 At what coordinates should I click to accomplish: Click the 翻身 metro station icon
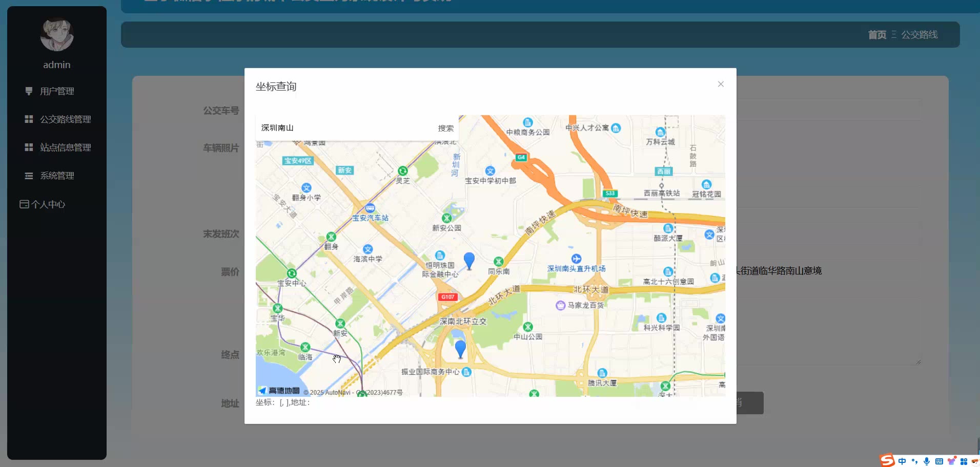click(331, 237)
